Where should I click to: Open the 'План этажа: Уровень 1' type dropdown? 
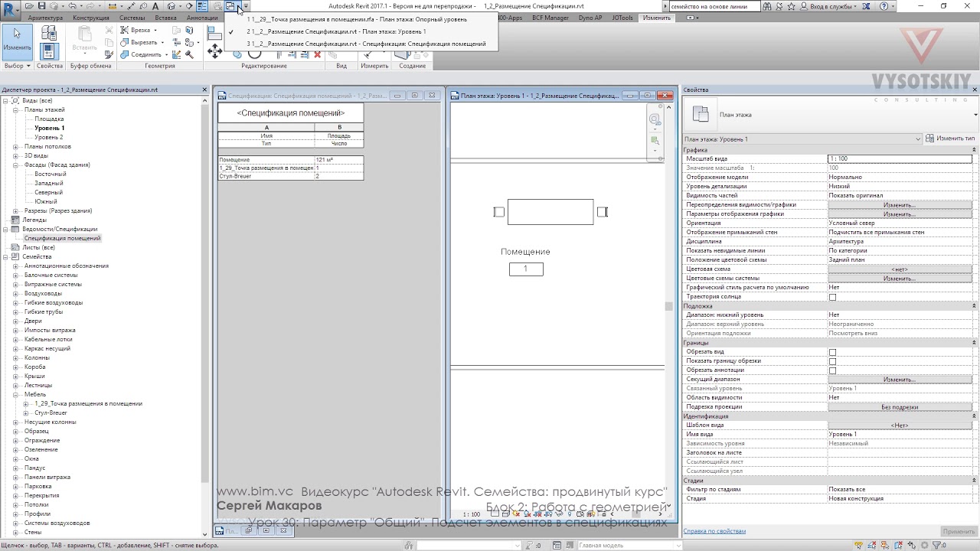click(x=802, y=139)
